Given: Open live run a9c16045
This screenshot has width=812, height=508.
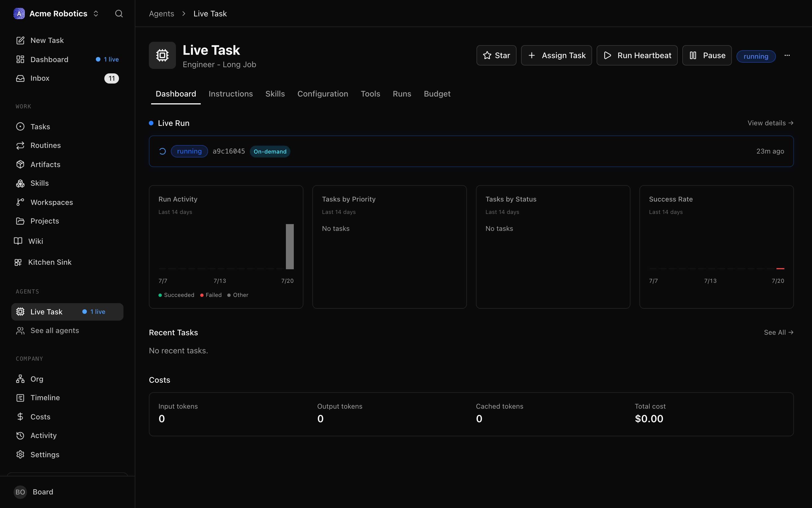Looking at the screenshot, I should [471, 151].
